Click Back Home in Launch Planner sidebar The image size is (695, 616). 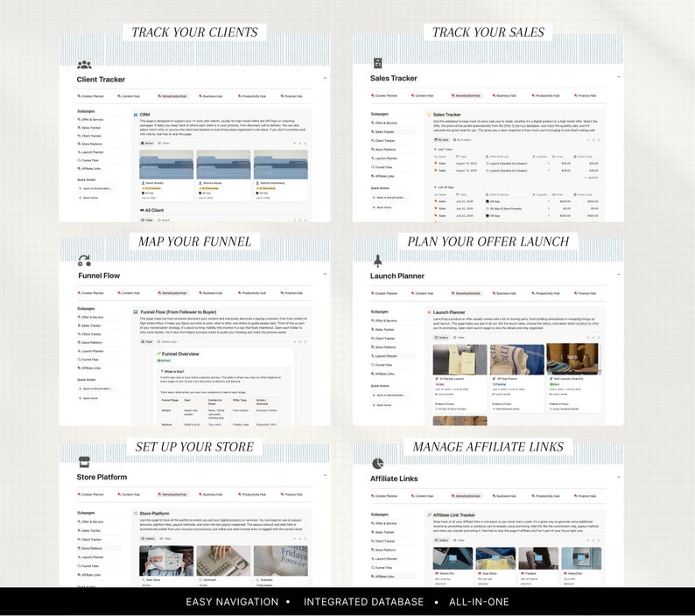[x=382, y=405]
